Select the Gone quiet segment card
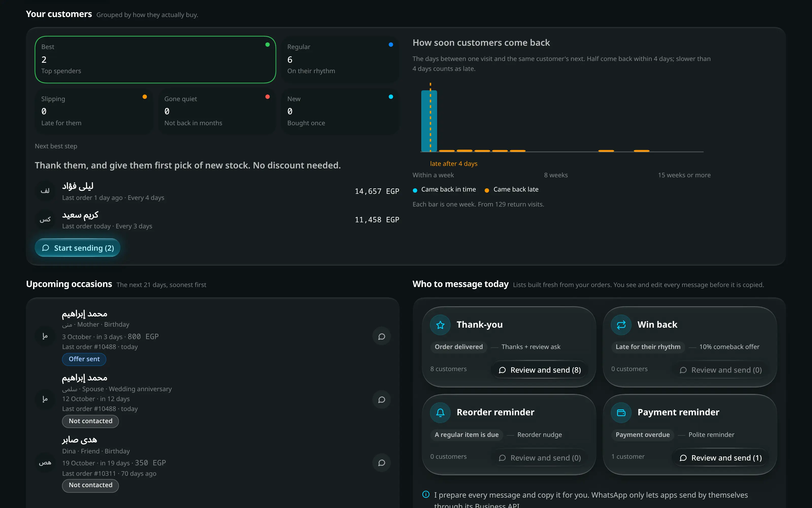This screenshot has height=508, width=812. 217,112
